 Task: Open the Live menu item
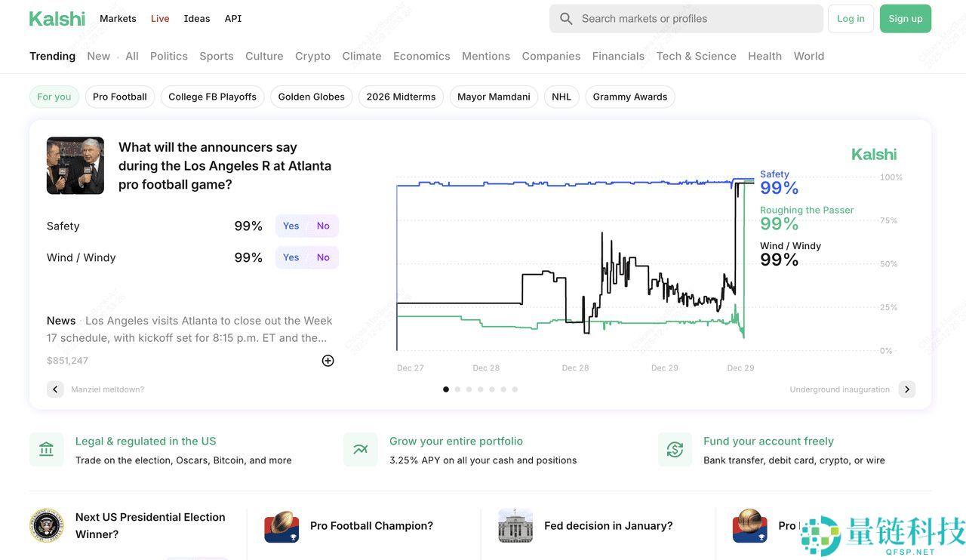(160, 19)
